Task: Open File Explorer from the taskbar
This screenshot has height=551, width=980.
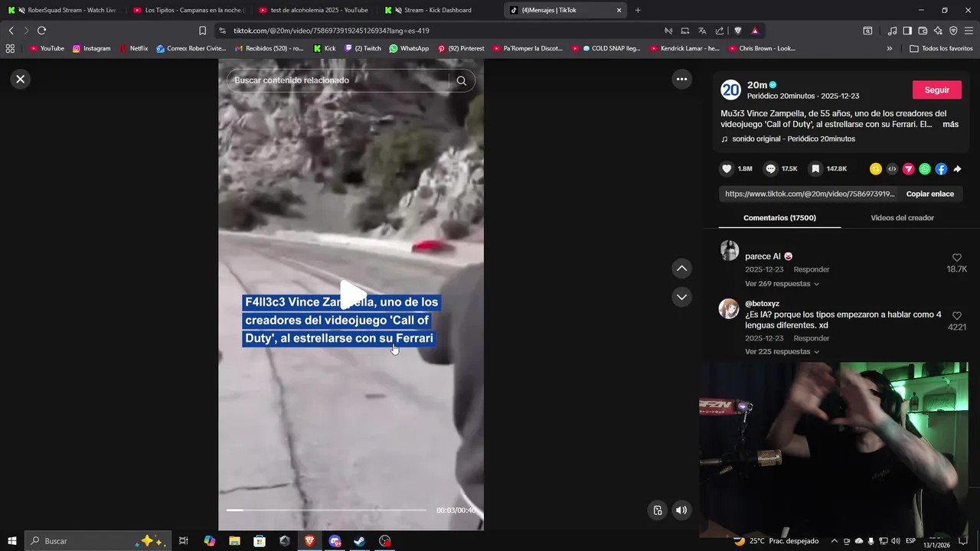Action: pos(234,541)
